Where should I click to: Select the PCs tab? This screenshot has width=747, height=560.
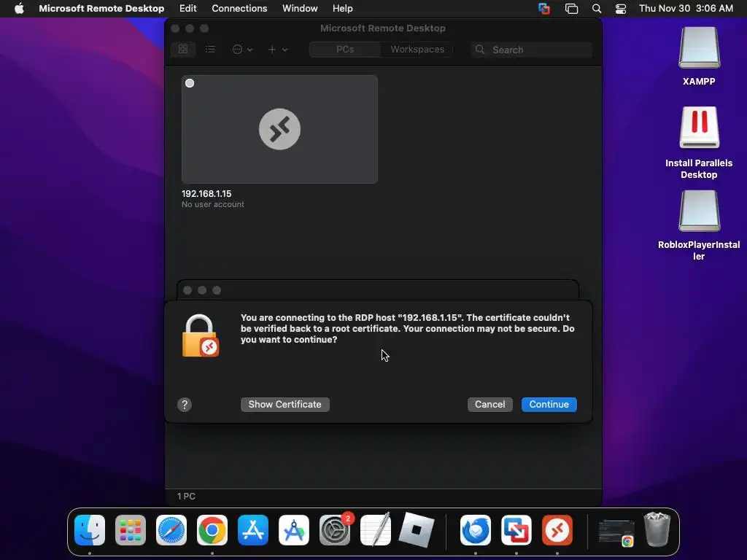(345, 49)
